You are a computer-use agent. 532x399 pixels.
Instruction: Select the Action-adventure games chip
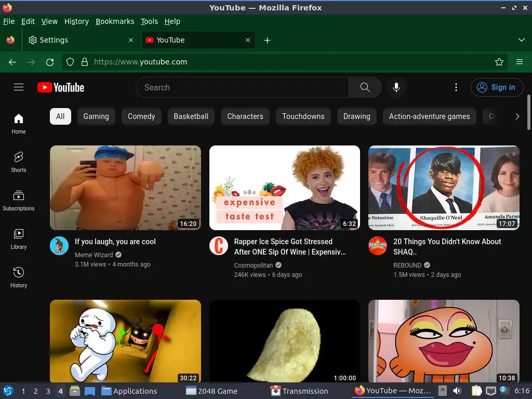click(x=429, y=116)
